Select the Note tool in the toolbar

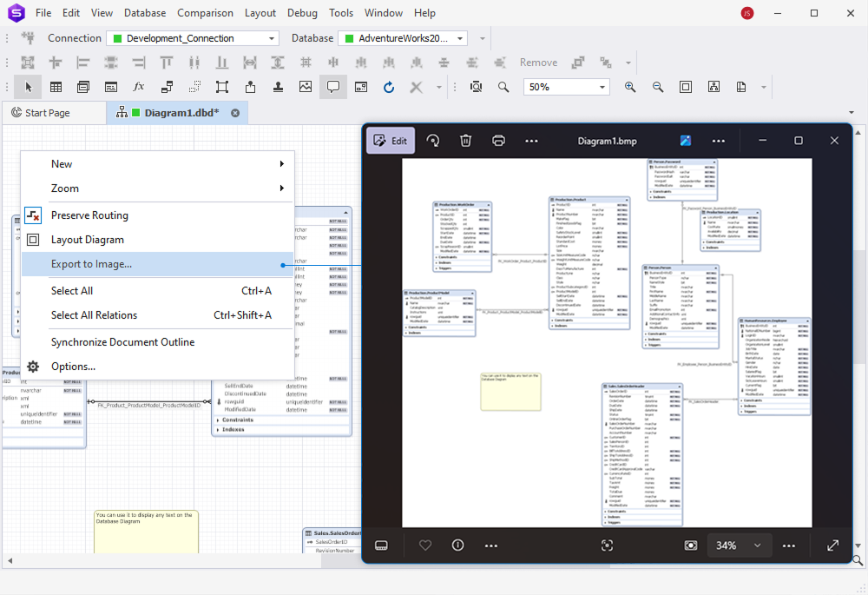[333, 87]
